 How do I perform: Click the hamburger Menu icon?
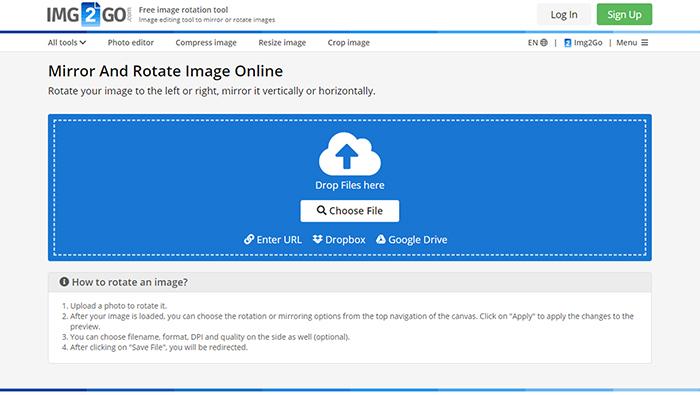tap(645, 42)
